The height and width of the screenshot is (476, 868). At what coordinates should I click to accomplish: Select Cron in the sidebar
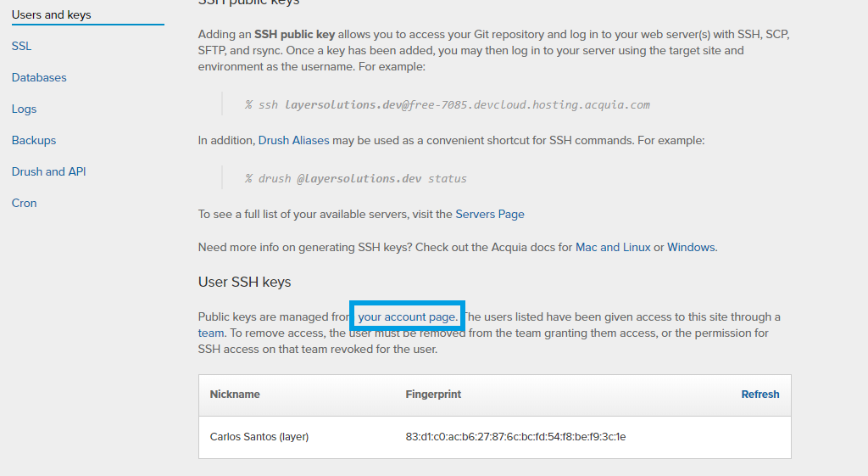[24, 203]
